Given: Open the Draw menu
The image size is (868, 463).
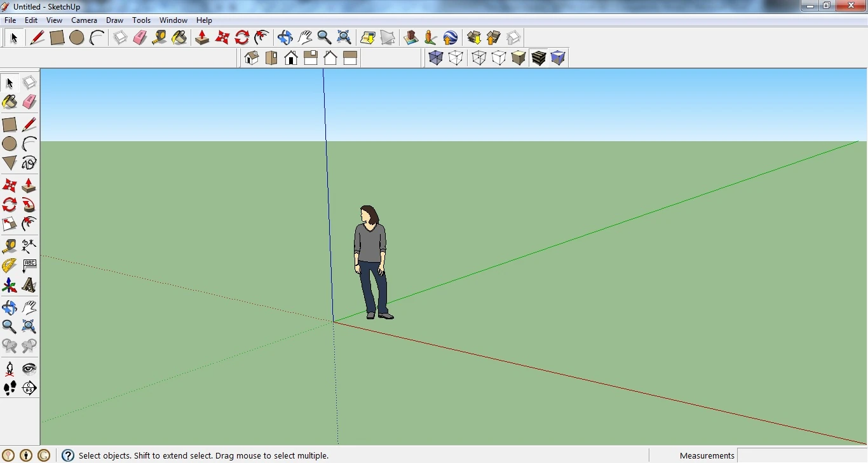Looking at the screenshot, I should [x=114, y=20].
